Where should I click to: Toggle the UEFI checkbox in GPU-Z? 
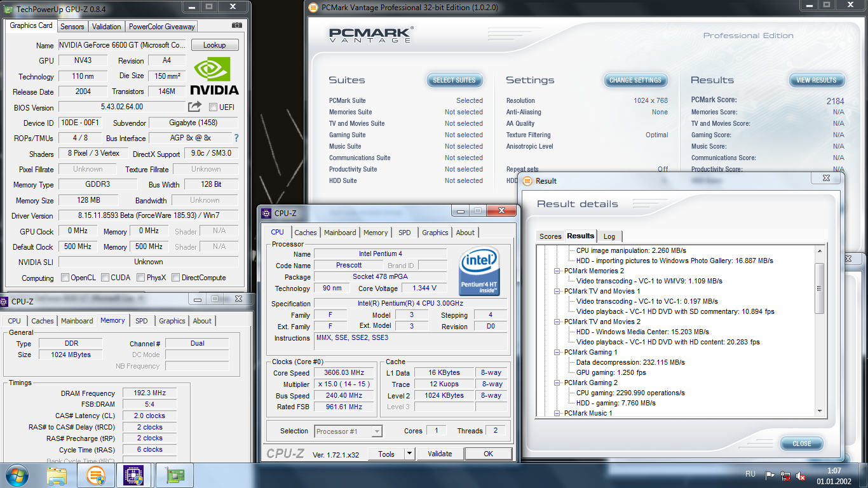point(213,107)
